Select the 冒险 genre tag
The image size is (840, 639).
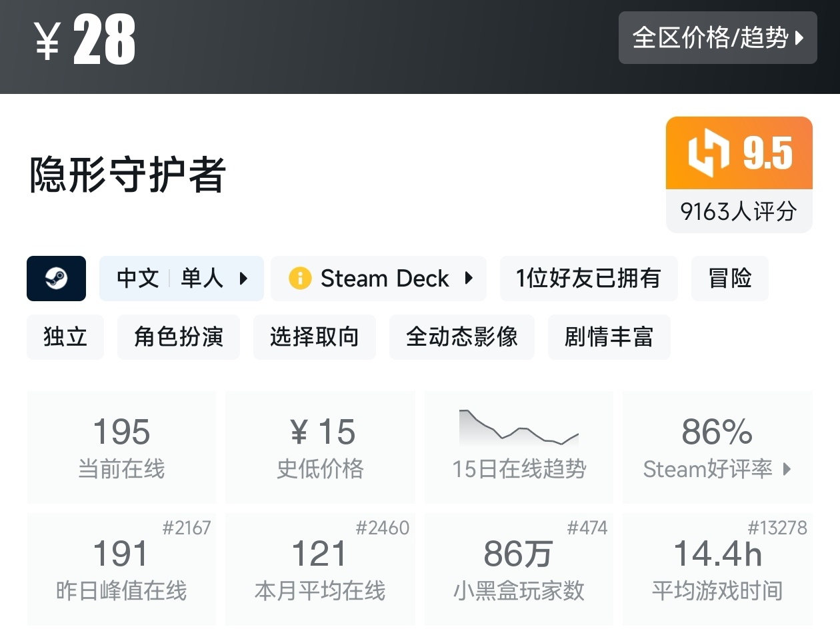730,279
